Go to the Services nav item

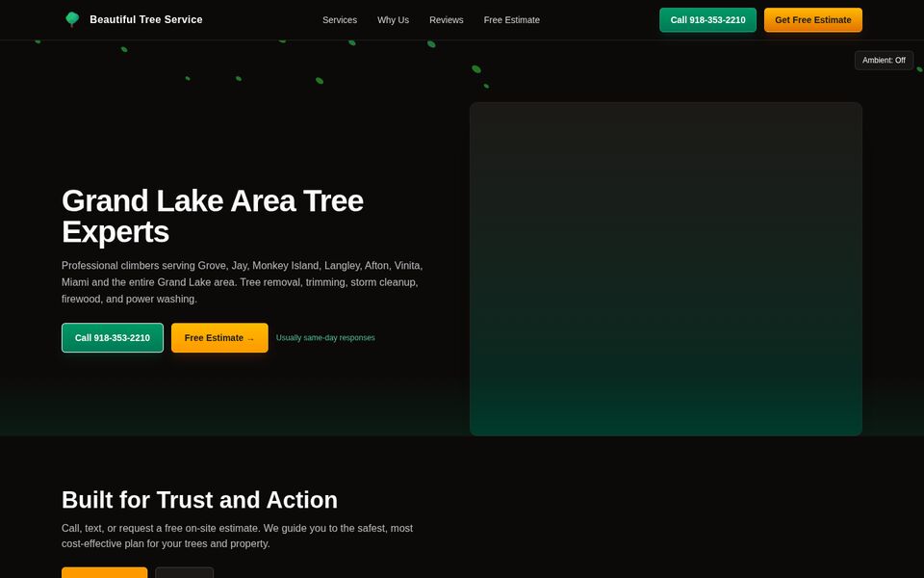pos(340,20)
